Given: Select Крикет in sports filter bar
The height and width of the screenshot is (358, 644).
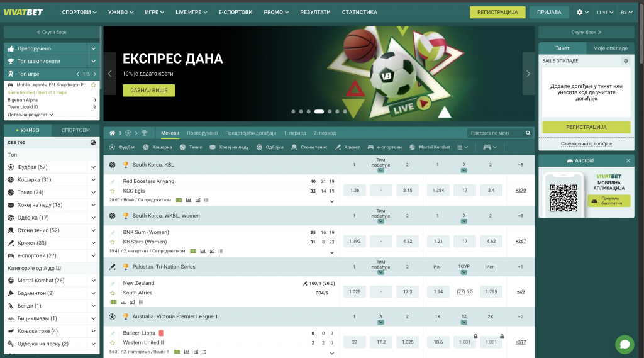Looking at the screenshot, I should coord(347,147).
